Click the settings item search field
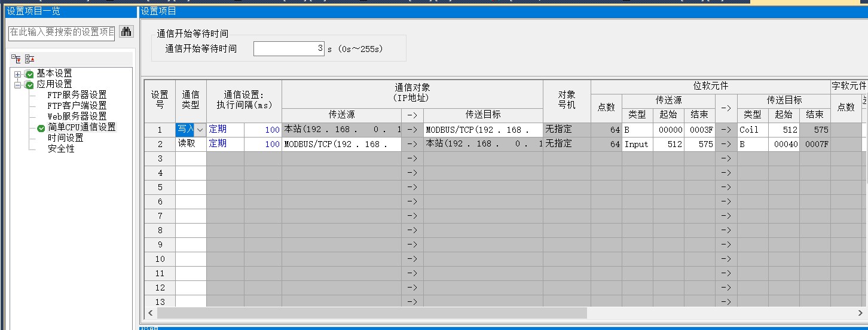868x330 pixels. tap(61, 32)
